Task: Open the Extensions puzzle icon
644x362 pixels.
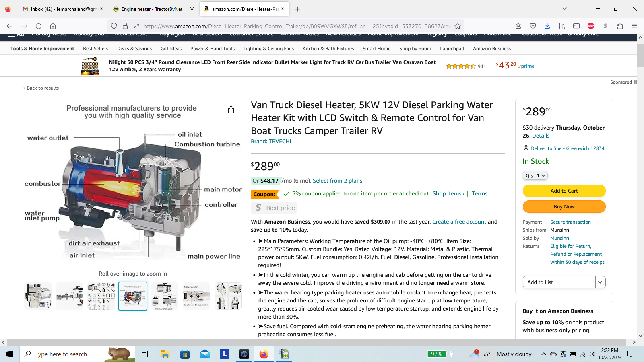Action: tap(620, 26)
